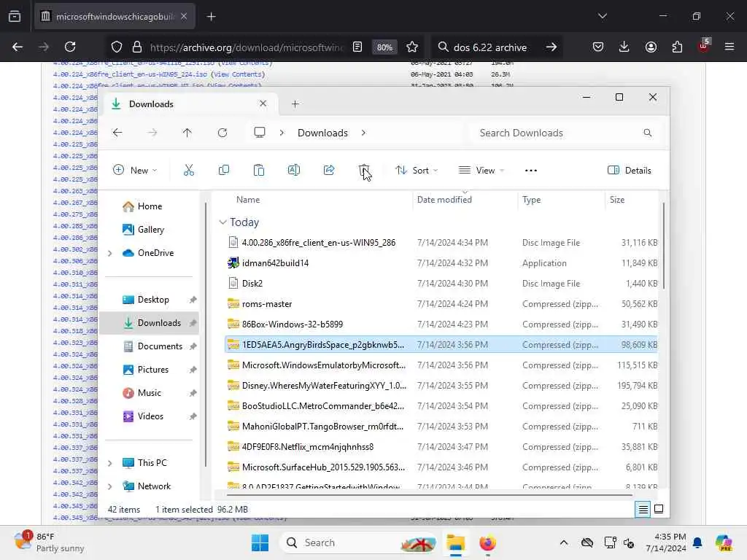Viewport: 747px width, 560px height.
Task: Expand OneDrive in navigation pane
Action: (x=110, y=253)
